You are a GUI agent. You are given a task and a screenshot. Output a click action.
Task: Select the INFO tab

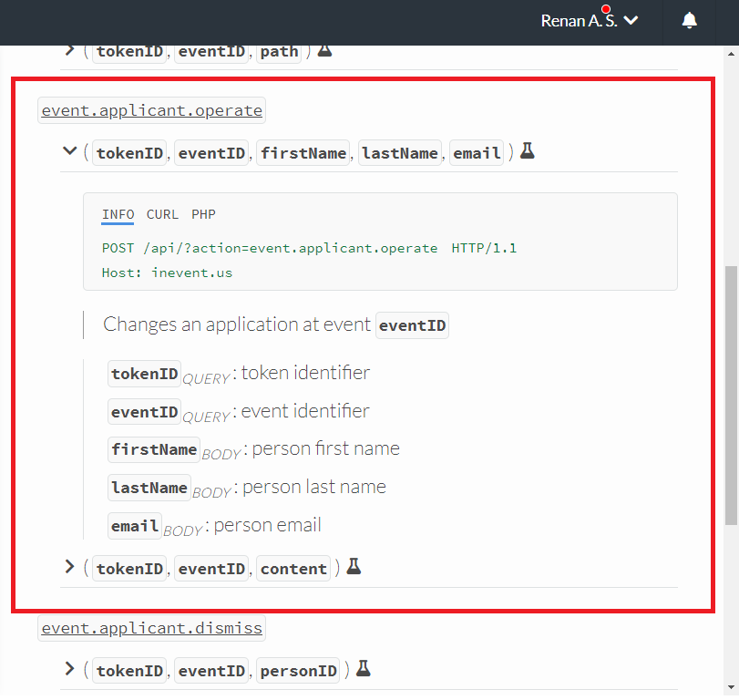118,214
